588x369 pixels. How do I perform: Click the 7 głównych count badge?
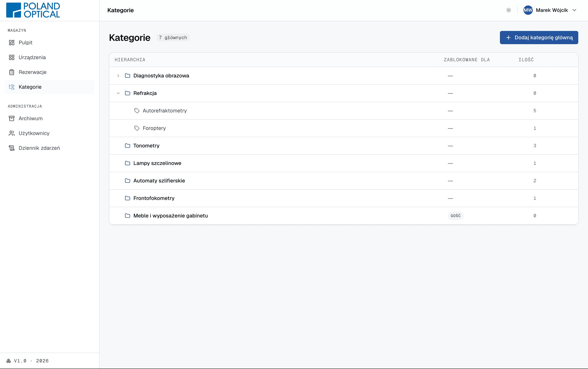173,38
